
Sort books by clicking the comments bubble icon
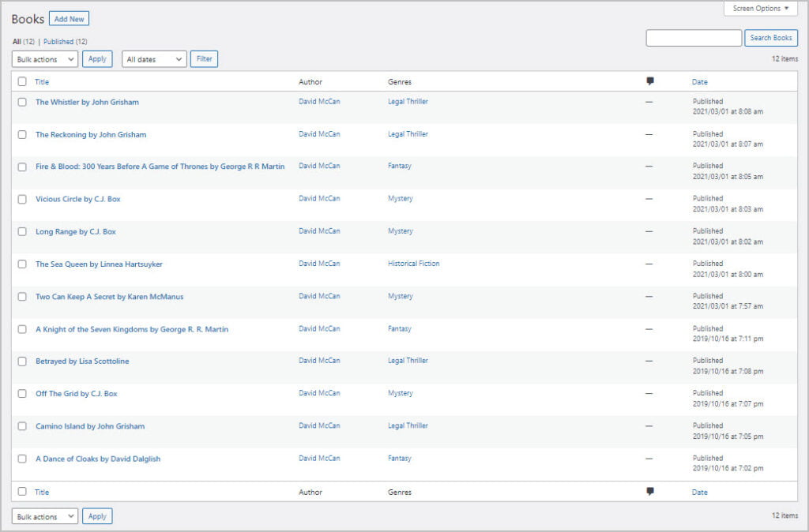point(649,81)
